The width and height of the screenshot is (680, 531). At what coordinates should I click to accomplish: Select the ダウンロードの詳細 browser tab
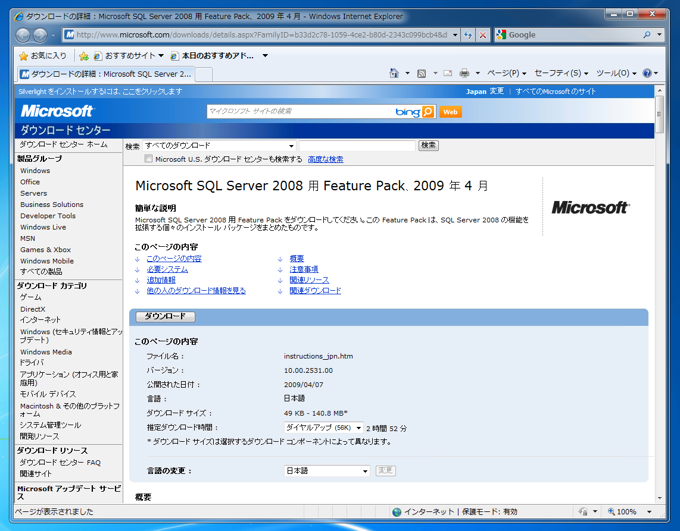[106, 74]
